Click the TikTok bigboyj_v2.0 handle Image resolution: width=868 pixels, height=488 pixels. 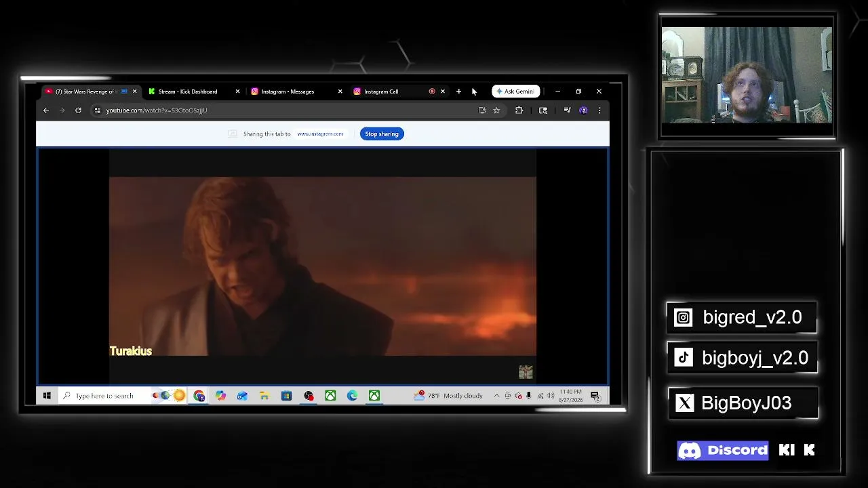click(755, 358)
